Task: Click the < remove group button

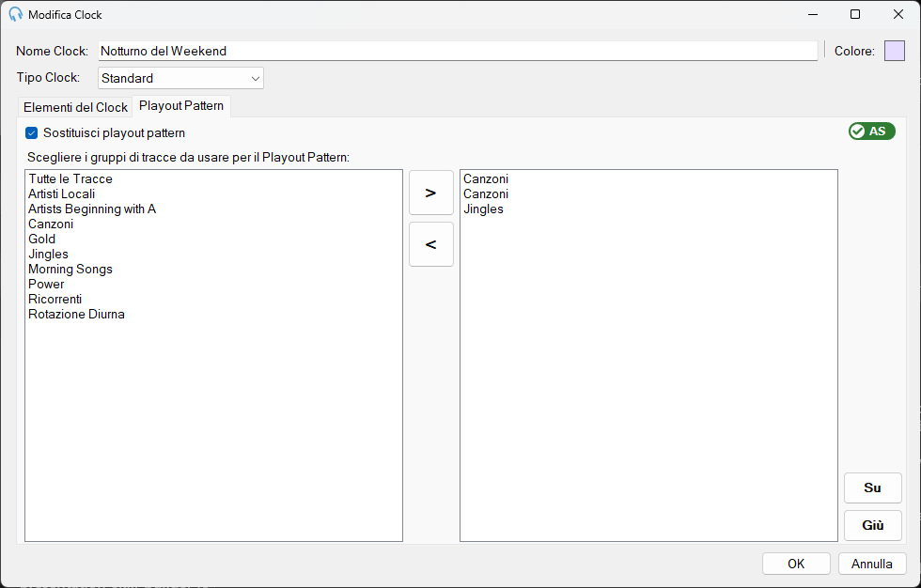Action: point(431,244)
